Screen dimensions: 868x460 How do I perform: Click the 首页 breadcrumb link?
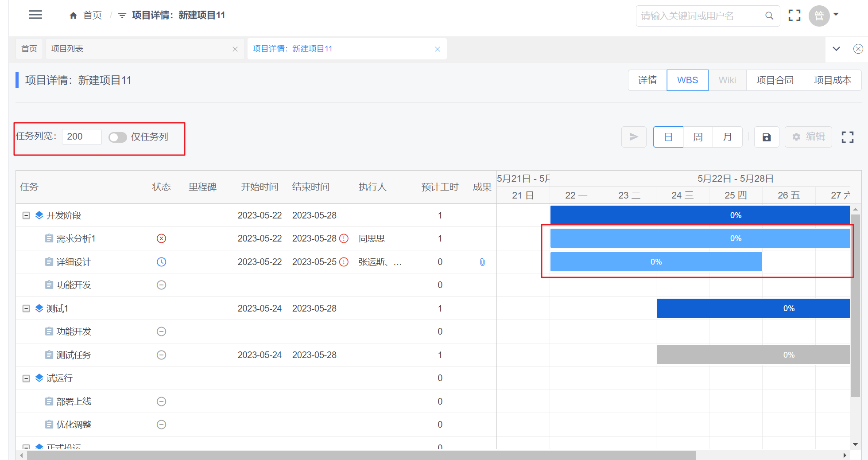[x=86, y=16]
